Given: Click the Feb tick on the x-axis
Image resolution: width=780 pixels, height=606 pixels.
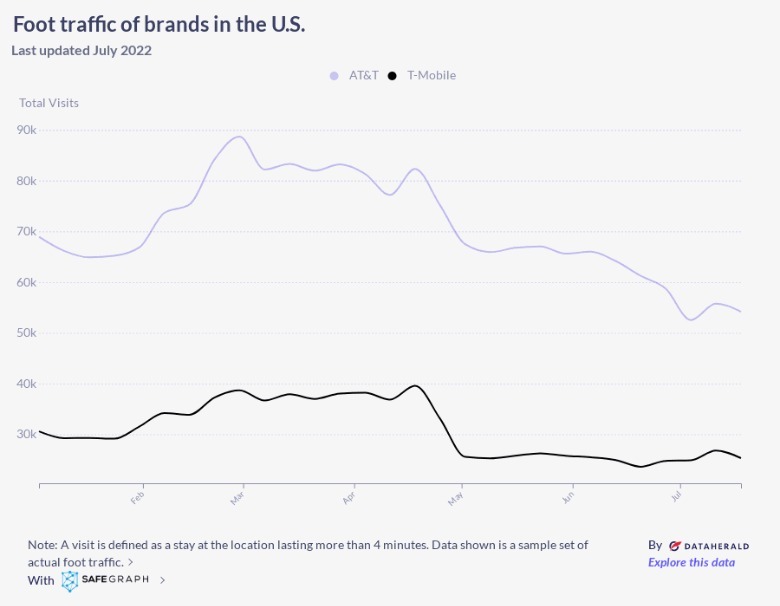Looking at the screenshot, I should [x=139, y=495].
